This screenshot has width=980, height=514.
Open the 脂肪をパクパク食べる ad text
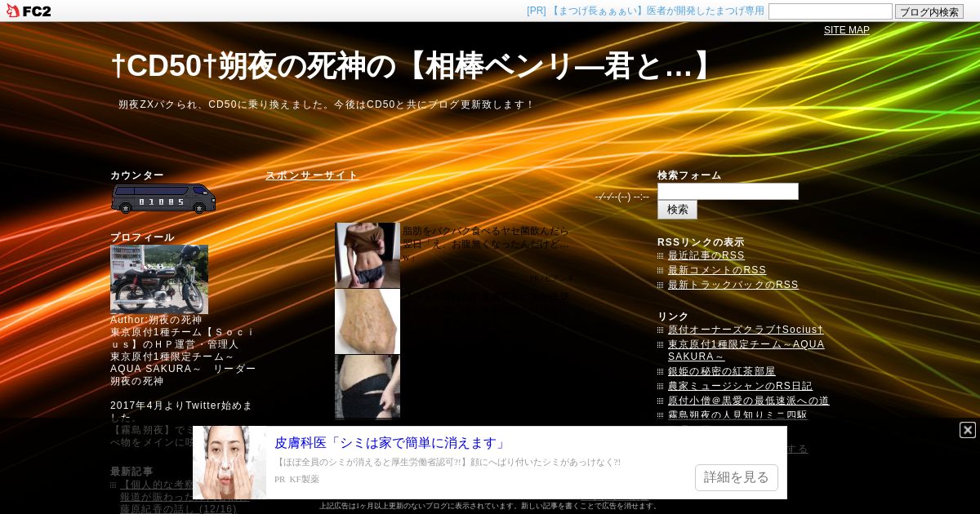coord(486,244)
